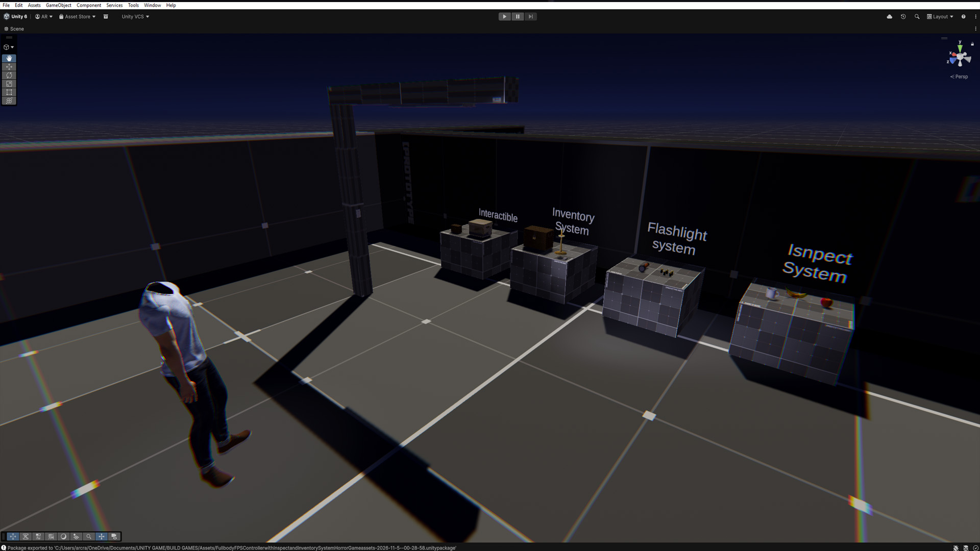Image resolution: width=980 pixels, height=551 pixels.
Task: Open the draw mode cube dropdown
Action: [x=9, y=47]
